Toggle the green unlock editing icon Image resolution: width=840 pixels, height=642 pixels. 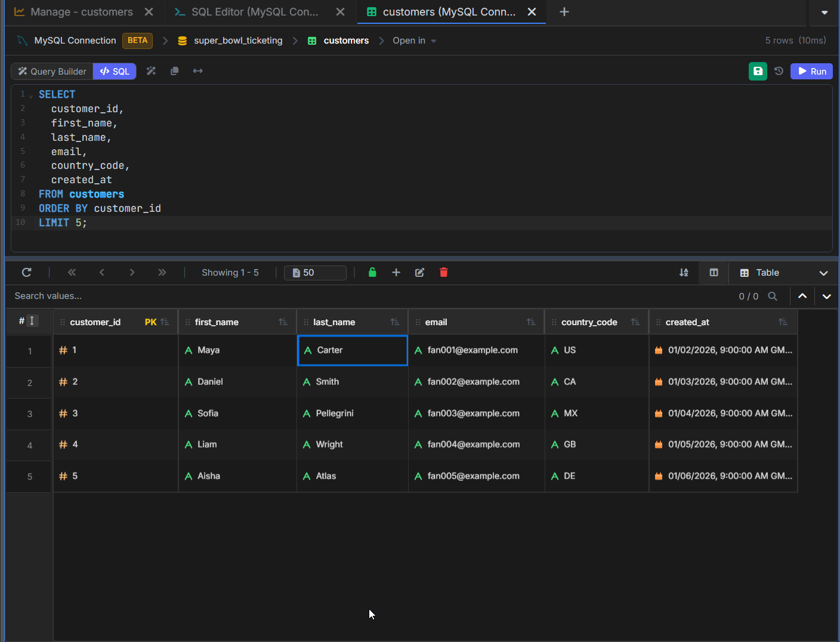coord(372,272)
